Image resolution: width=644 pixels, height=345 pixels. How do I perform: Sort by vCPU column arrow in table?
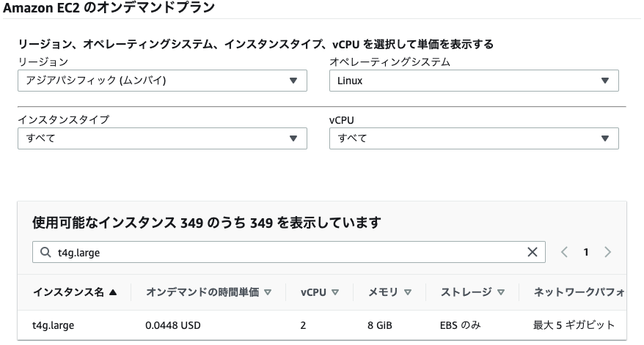click(335, 292)
